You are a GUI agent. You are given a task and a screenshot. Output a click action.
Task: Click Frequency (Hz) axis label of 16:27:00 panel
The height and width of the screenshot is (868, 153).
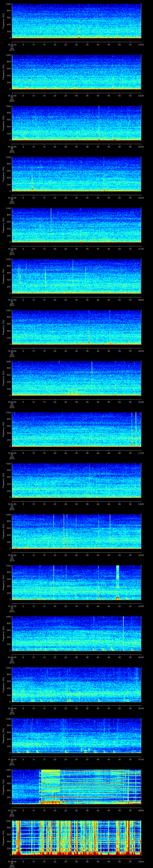coord(3,276)
